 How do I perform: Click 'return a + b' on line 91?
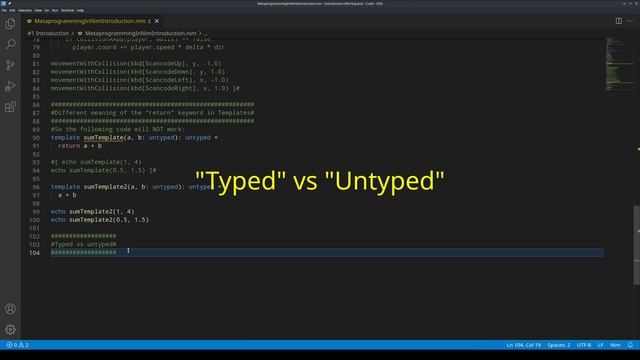click(80, 146)
